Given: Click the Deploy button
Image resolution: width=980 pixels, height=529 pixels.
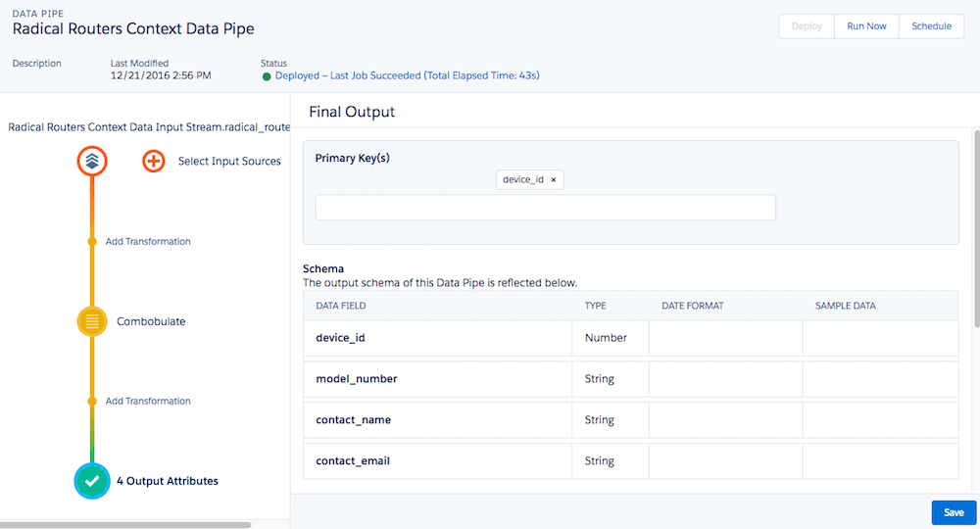Looking at the screenshot, I should coord(807,26).
